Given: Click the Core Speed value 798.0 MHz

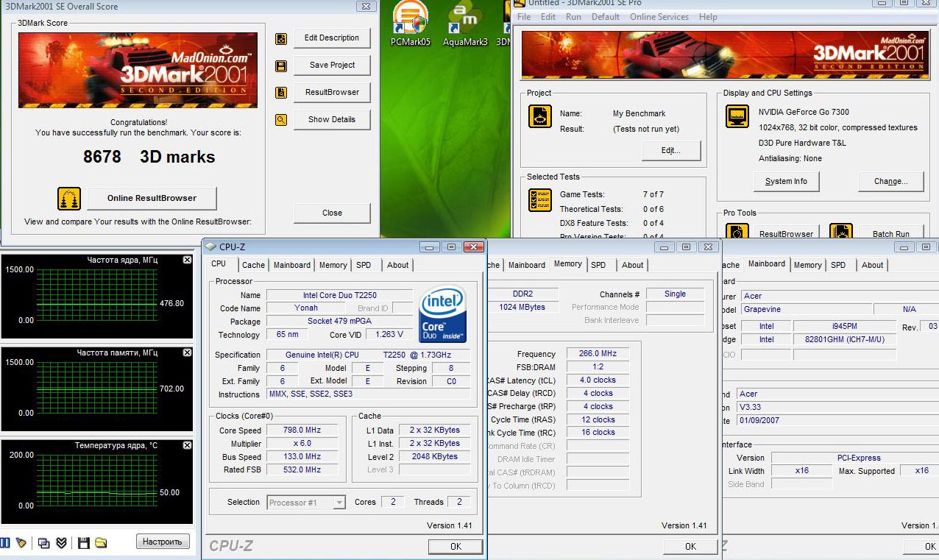Looking at the screenshot, I should tap(302, 430).
